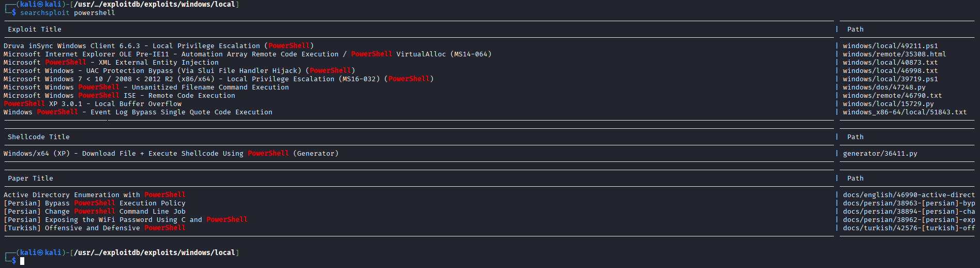The height and width of the screenshot is (268, 980).
Task: Click path docs/persian/38963-[persian]-byp
Action: point(909,203)
